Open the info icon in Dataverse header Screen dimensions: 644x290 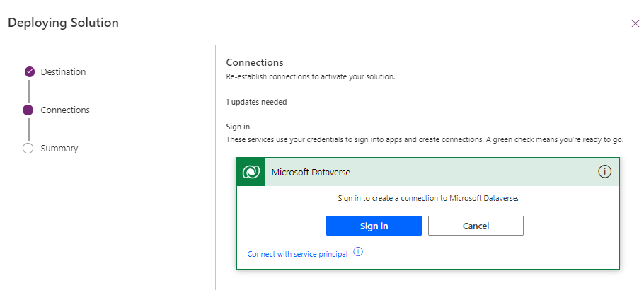point(604,172)
